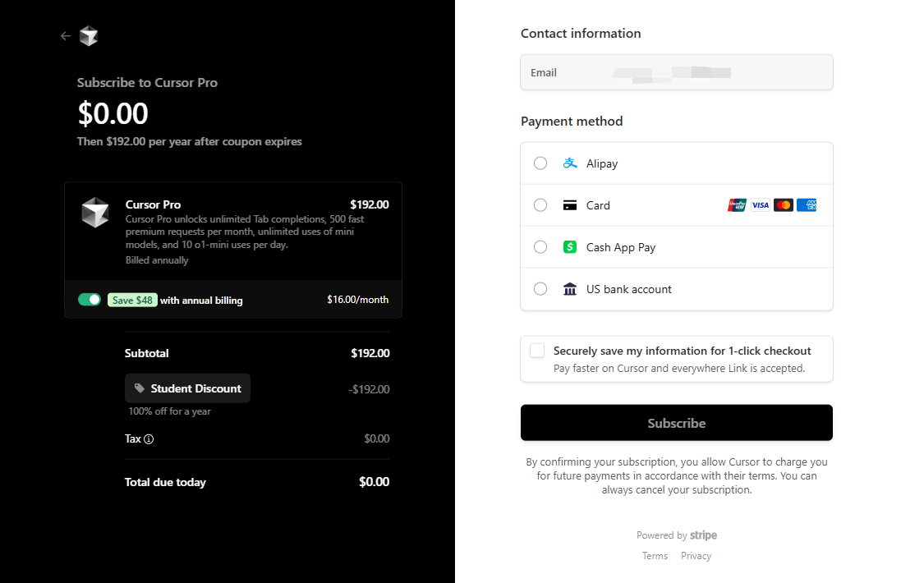Image resolution: width=924 pixels, height=583 pixels.
Task: Click the Subscribe button
Action: (677, 423)
